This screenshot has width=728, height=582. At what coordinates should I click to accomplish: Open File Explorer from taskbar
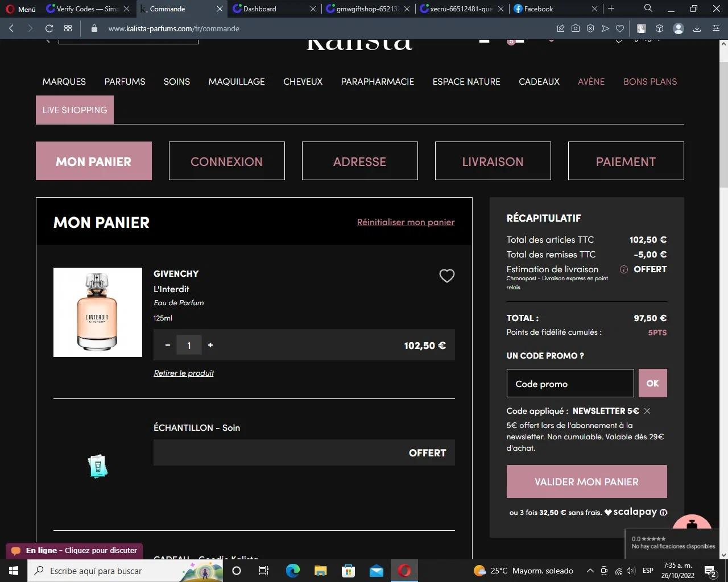coord(321,571)
